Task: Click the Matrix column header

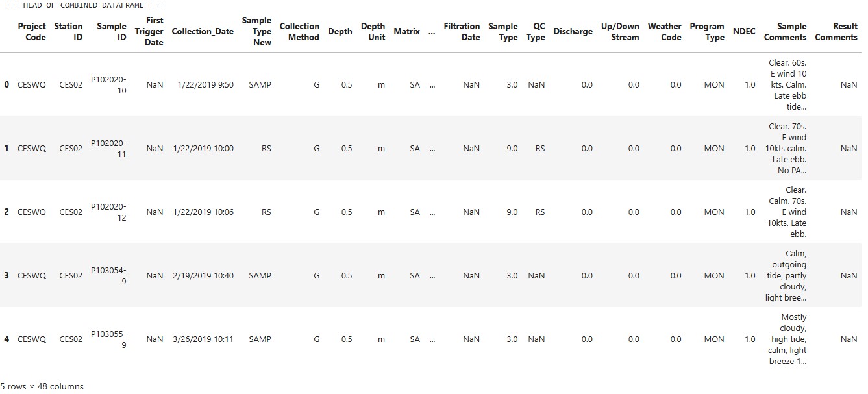Action: pos(406,32)
